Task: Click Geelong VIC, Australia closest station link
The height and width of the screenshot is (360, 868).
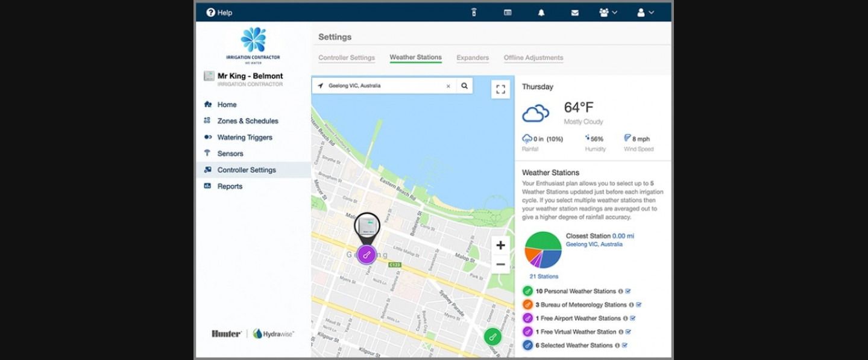Action: tap(594, 244)
